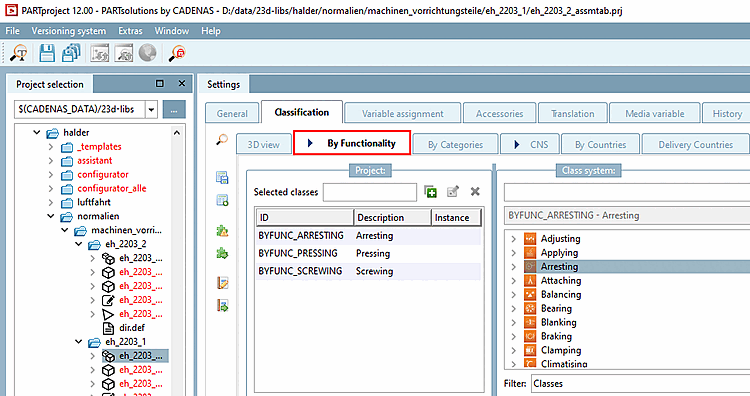Float the Project selection panel
Viewport: 750px width, 396px height.
pyautogui.click(x=160, y=84)
